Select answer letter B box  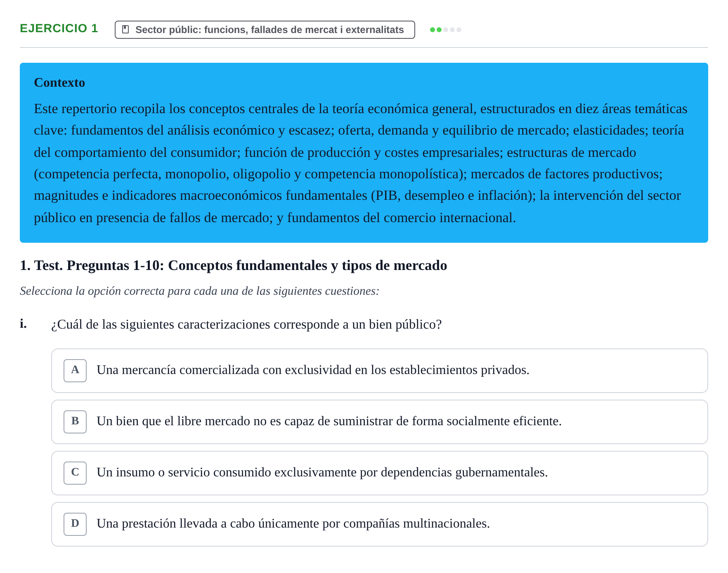coord(75,421)
